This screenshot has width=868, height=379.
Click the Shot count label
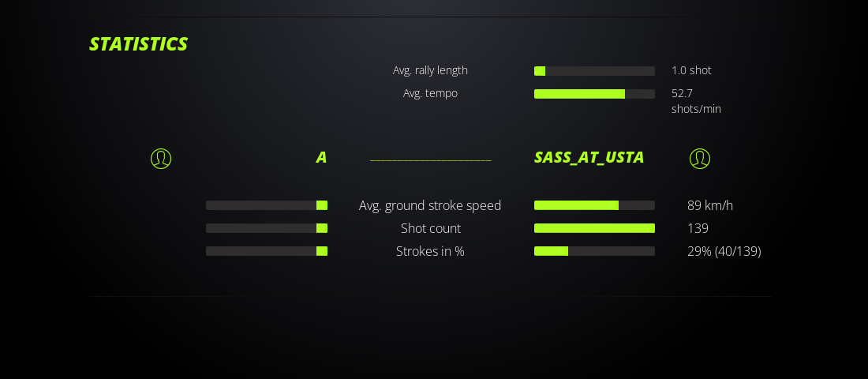pos(430,228)
